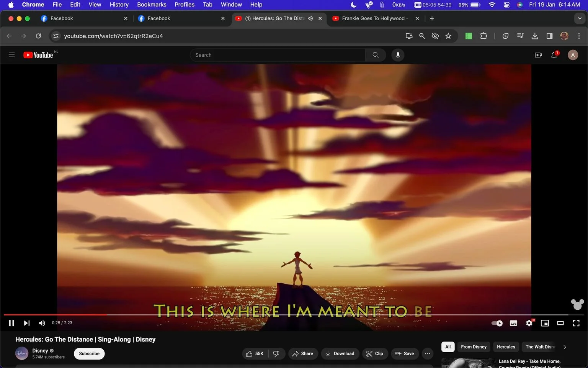Skip to next video with the Next icon

[x=26, y=323]
